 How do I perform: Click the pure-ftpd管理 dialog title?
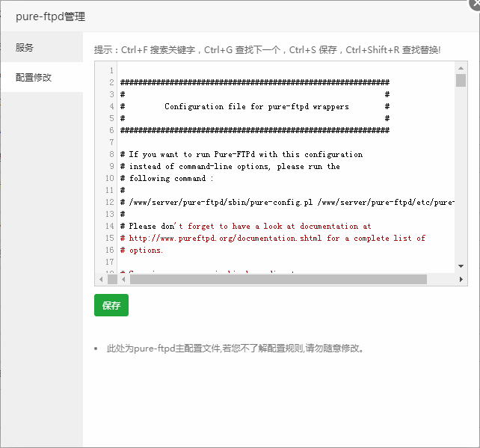(51, 16)
